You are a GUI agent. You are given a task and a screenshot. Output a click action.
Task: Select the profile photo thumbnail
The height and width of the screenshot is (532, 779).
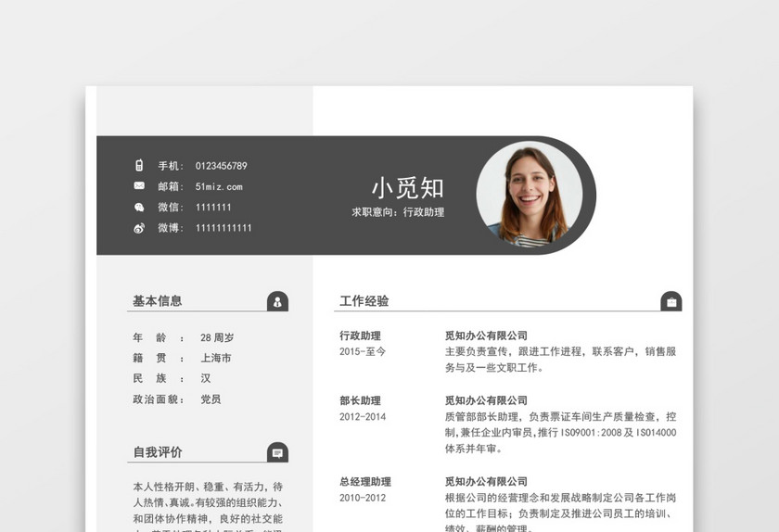coord(530,195)
